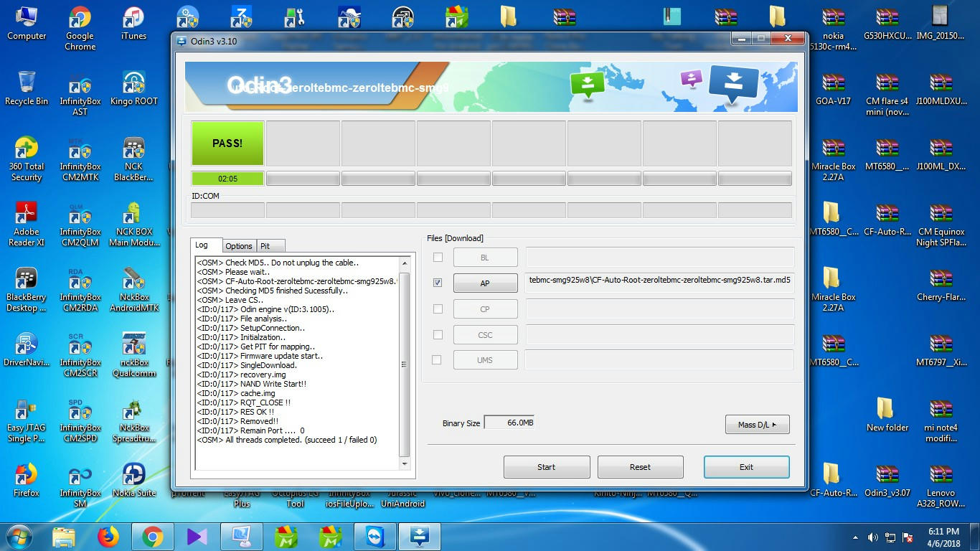Click the AP file browse button

click(x=485, y=283)
